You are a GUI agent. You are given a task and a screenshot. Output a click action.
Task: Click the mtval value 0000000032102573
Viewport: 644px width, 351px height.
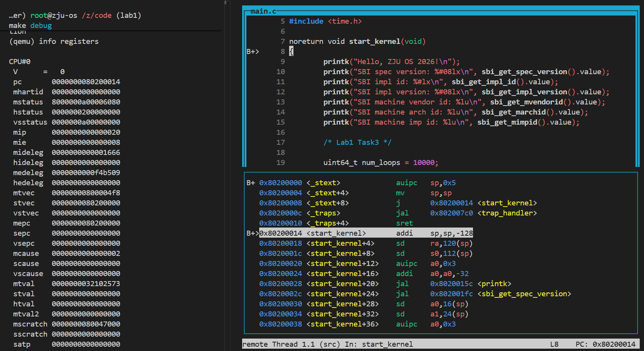[x=86, y=284]
